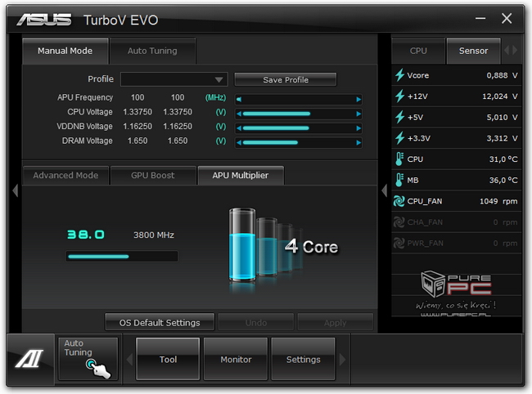Click the 38.0 multiplier value

point(85,235)
